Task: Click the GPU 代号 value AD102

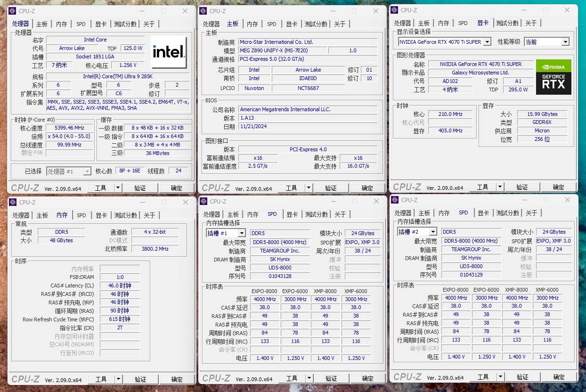Action: point(450,81)
